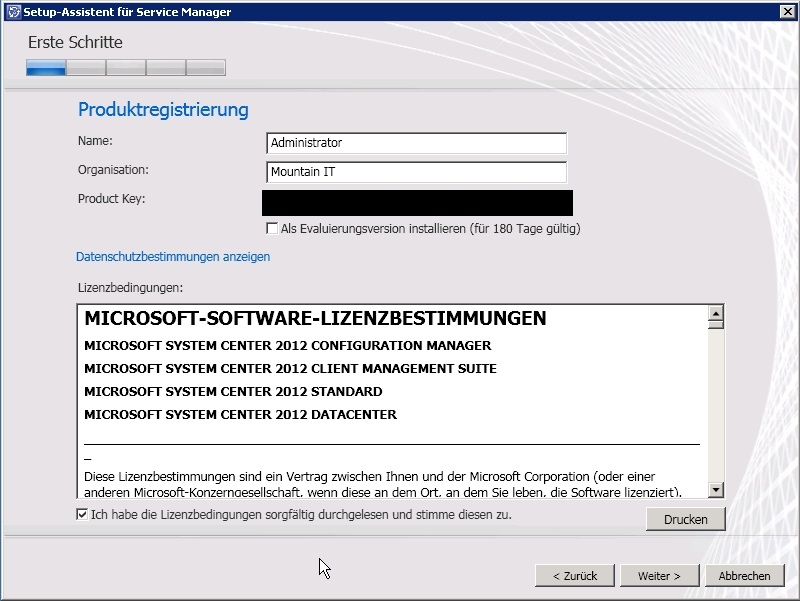Screen dimensions: 800x601
Task: Focus the Name field containing Administrator
Action: pyautogui.click(x=416, y=143)
